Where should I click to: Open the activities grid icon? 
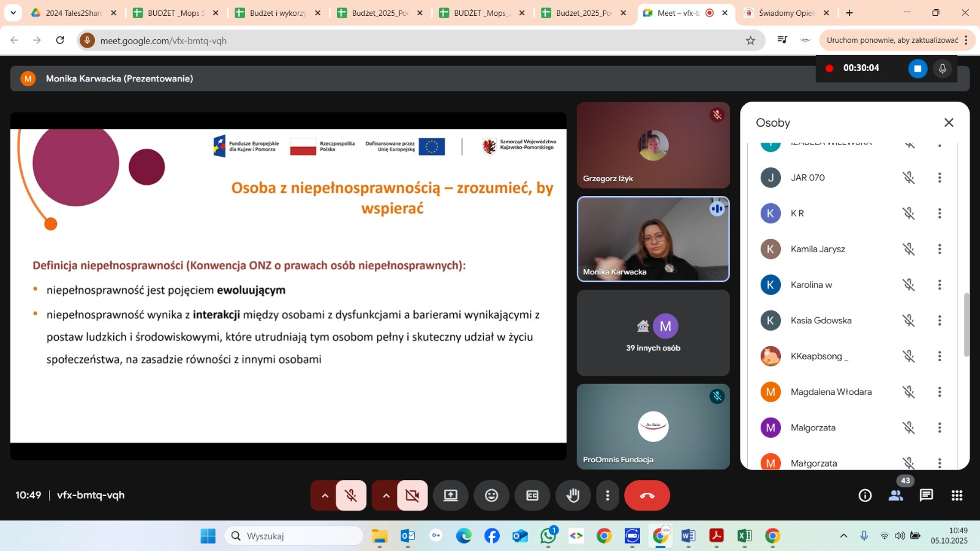957,495
